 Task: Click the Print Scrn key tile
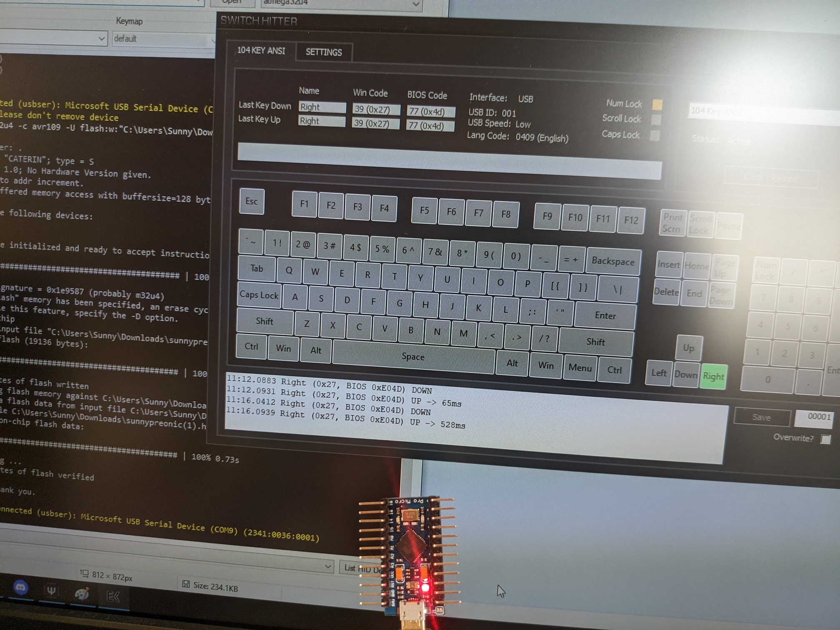pyautogui.click(x=672, y=223)
